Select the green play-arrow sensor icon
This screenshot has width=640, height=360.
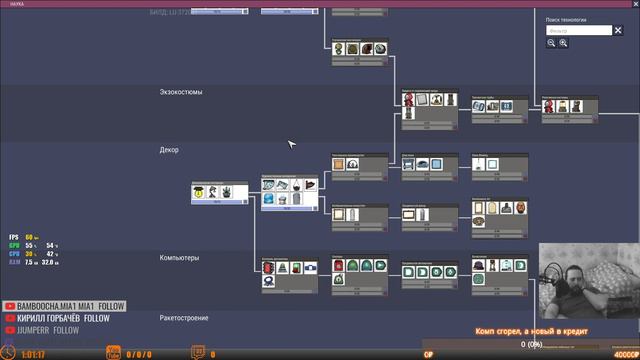pyautogui.click(x=380, y=265)
